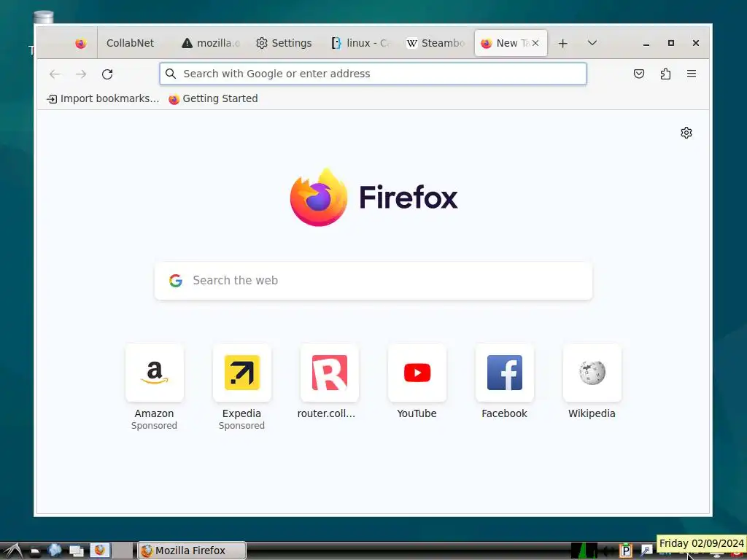Open the Save to Pocket button
Image resolution: width=747 pixels, height=560 pixels.
pyautogui.click(x=639, y=74)
